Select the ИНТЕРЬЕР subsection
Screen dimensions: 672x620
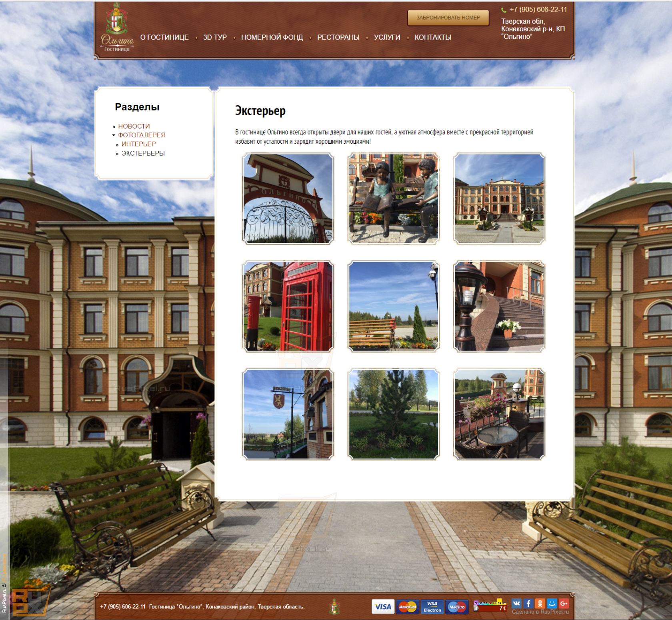coord(138,144)
